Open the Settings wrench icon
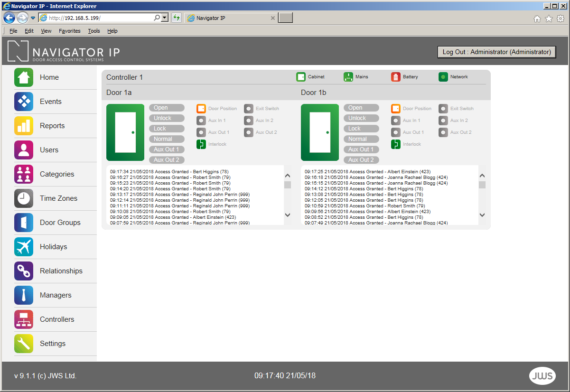 24,344
